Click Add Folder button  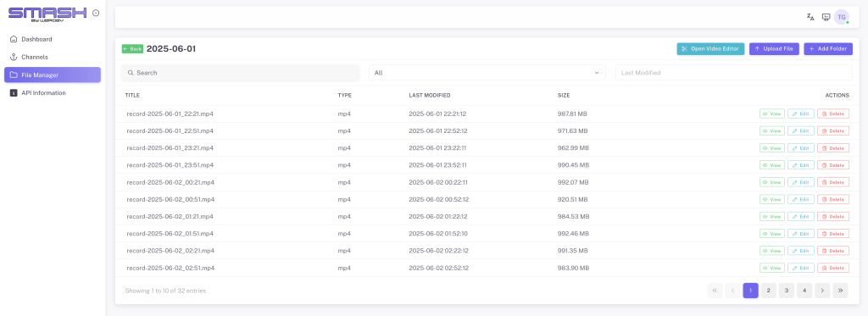828,48
